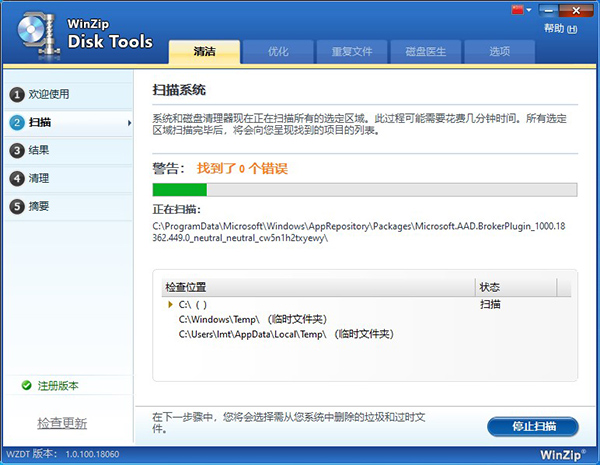Click step 2 扫描 number icon
This screenshot has width=600, height=465.
(x=16, y=122)
